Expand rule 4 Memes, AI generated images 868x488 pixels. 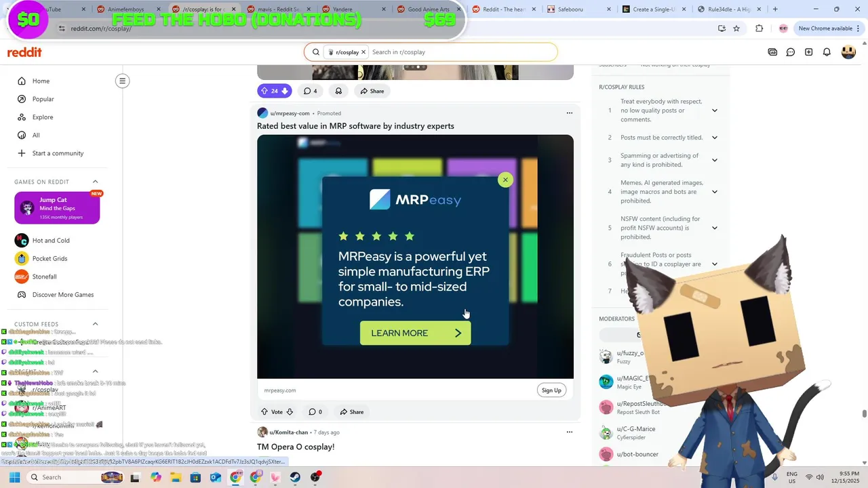[x=714, y=192]
